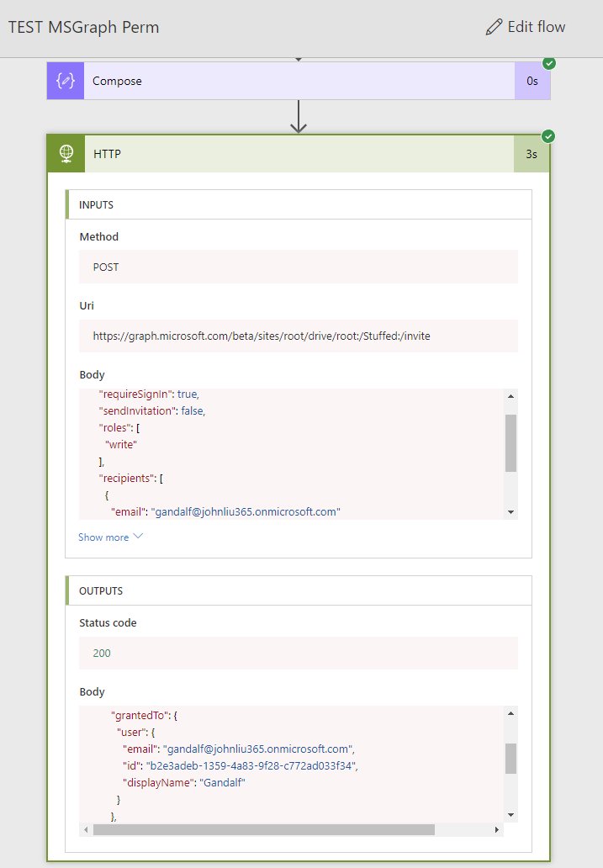Click the HTTP globe icon
This screenshot has height=868, width=603.
[66, 155]
